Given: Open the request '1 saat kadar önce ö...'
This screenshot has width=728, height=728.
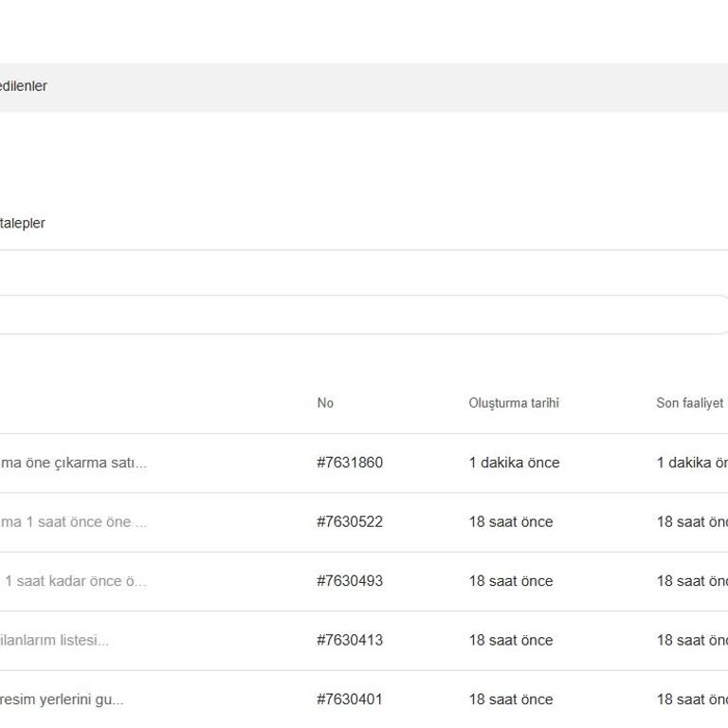Looking at the screenshot, I should coord(76,581).
